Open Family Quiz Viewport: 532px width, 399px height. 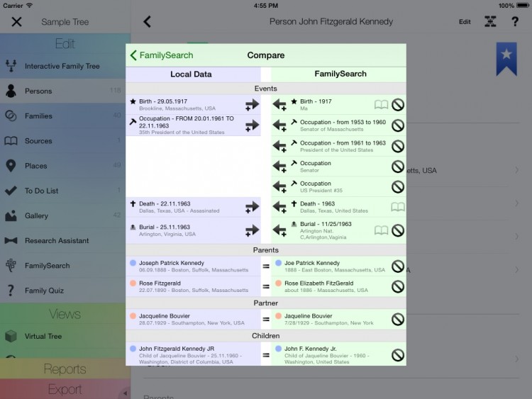tap(65, 291)
